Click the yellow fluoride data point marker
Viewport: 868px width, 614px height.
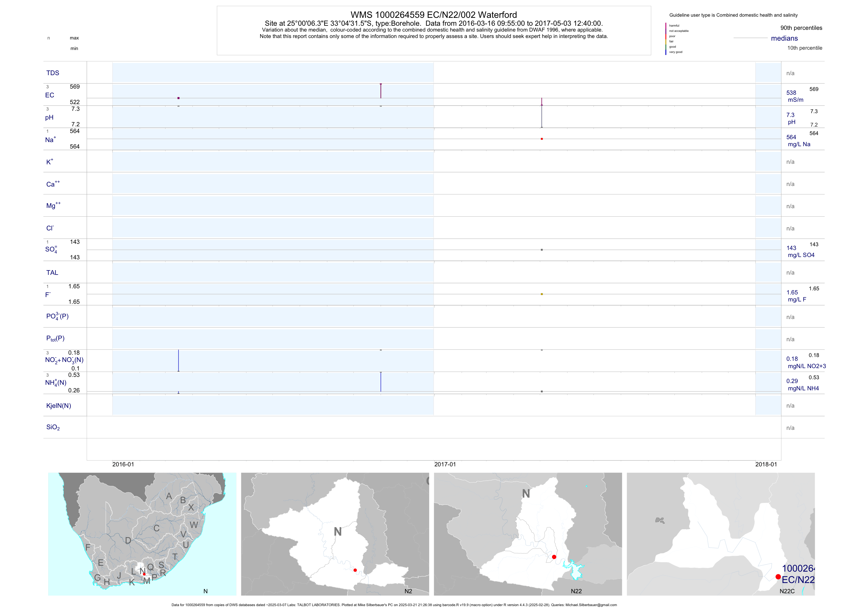542,294
